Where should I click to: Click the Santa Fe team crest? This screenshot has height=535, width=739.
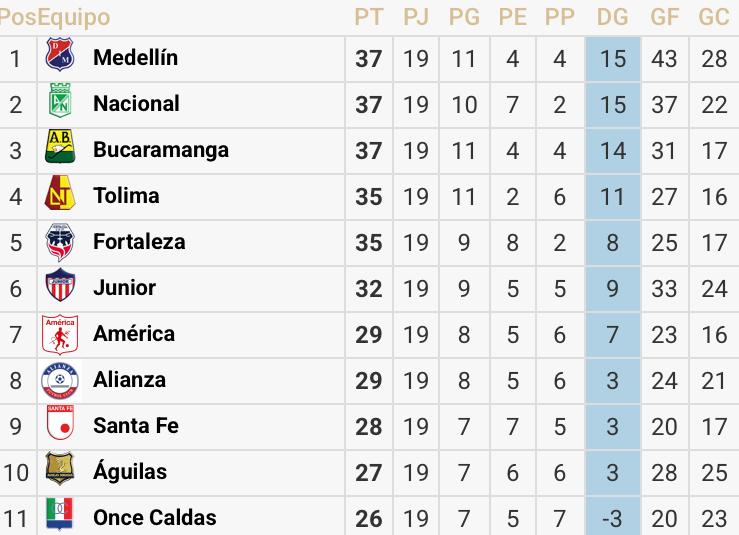(60, 426)
